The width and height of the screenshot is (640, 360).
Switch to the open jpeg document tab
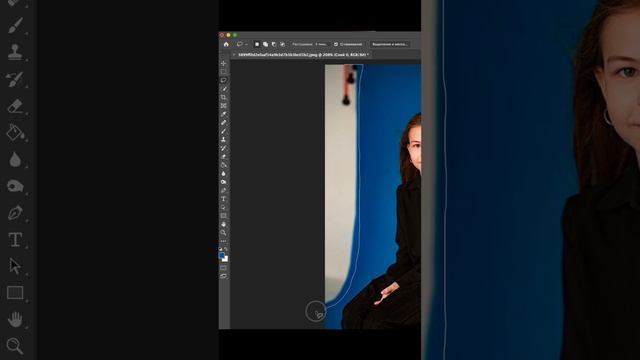click(302, 54)
